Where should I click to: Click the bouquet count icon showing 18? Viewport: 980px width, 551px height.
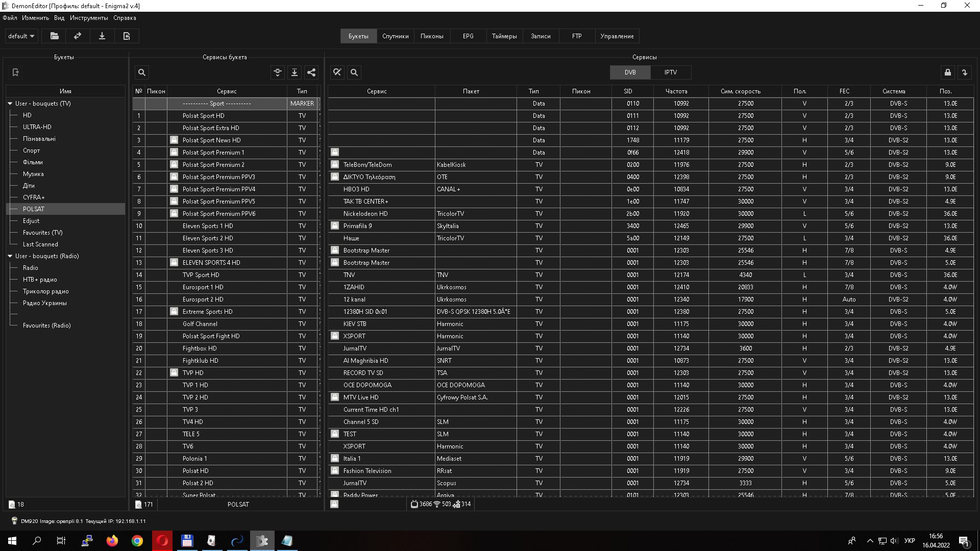[x=12, y=505]
